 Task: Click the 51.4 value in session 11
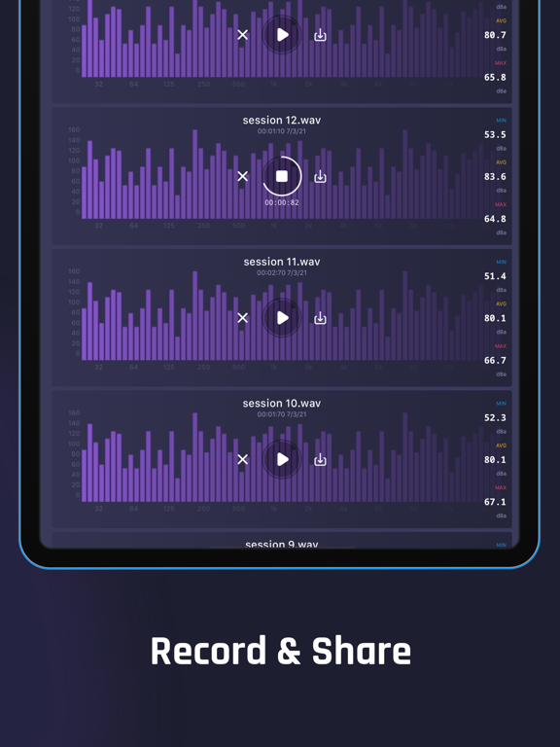(x=495, y=276)
